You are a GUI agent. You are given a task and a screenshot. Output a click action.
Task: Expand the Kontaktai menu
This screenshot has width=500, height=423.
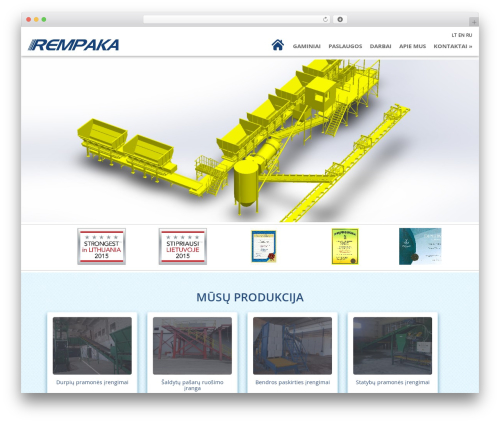[x=453, y=46]
